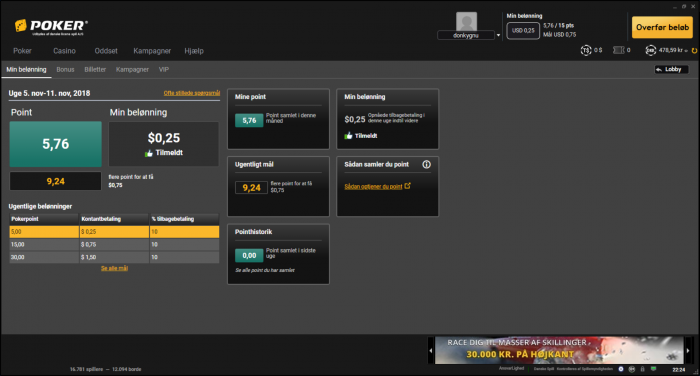Click the padlock icon in status bar
This screenshot has width=700, height=376.
[642, 369]
